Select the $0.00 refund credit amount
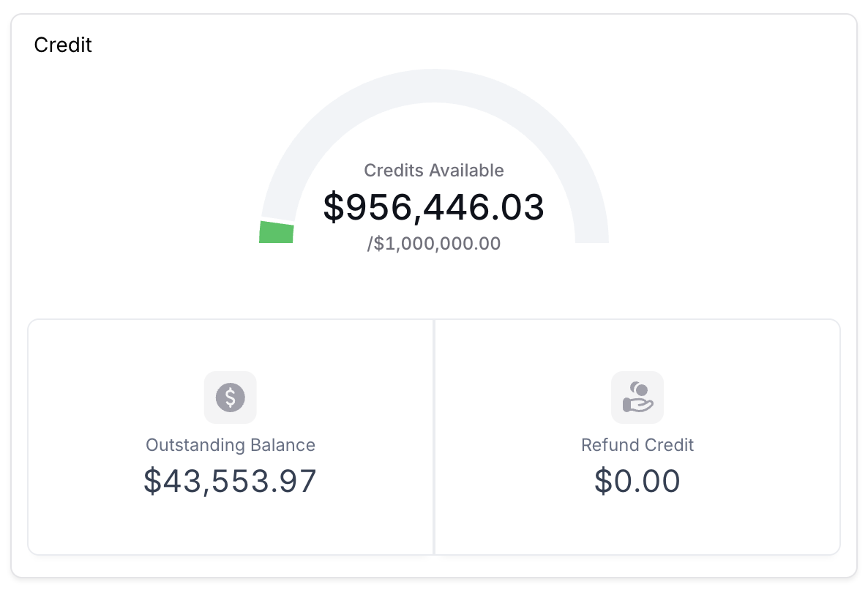This screenshot has width=868, height=593. pyautogui.click(x=637, y=481)
